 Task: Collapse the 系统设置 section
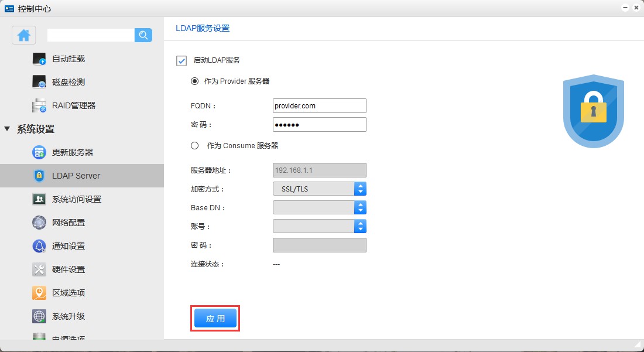point(7,129)
